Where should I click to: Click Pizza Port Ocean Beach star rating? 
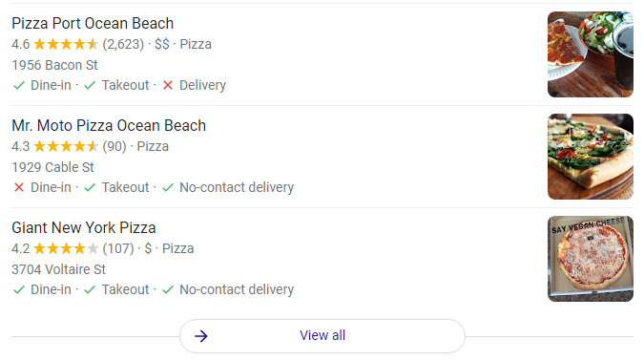66,44
